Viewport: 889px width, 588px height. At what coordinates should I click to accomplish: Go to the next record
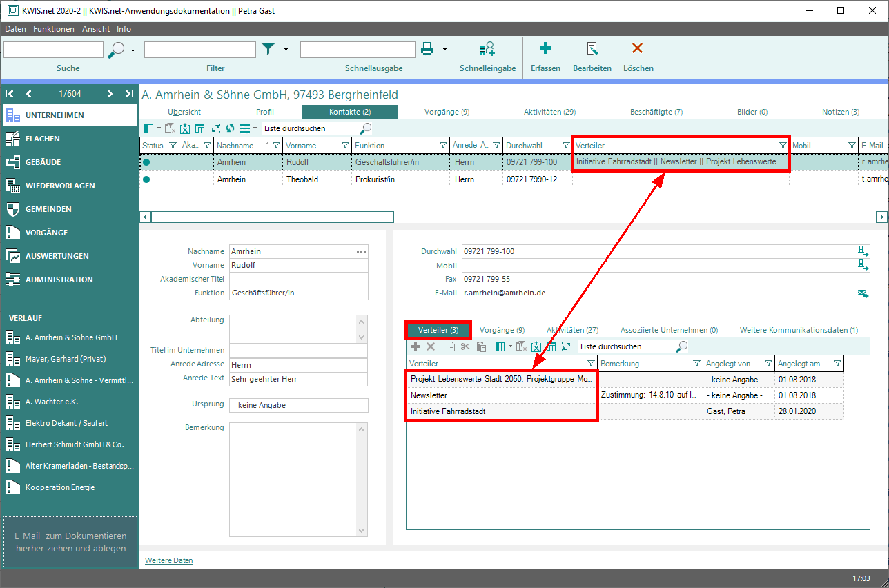110,94
